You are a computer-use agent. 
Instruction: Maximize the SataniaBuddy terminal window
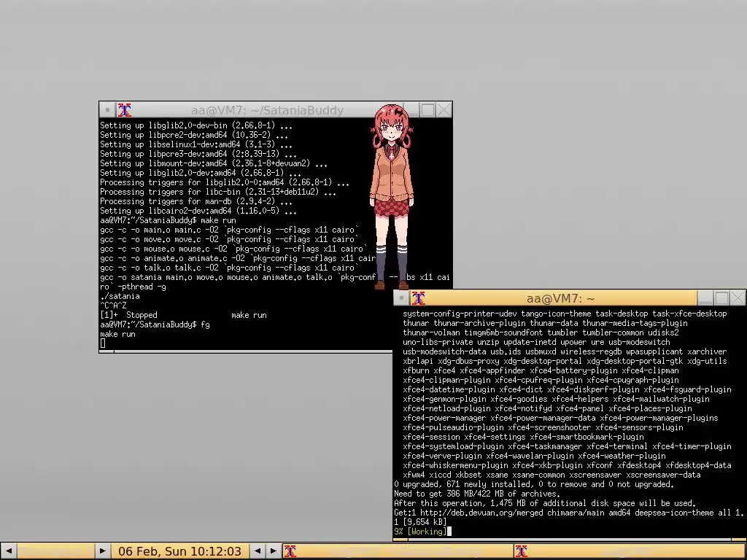427,110
